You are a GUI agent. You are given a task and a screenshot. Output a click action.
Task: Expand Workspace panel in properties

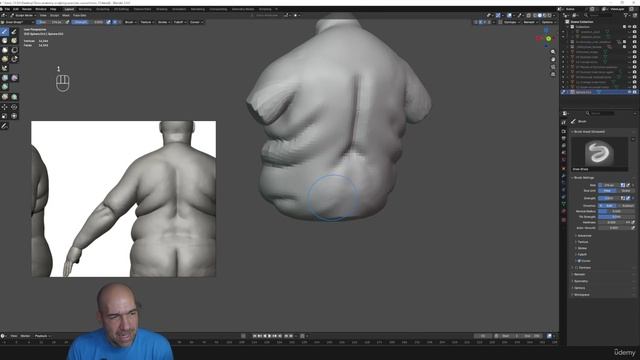point(582,295)
